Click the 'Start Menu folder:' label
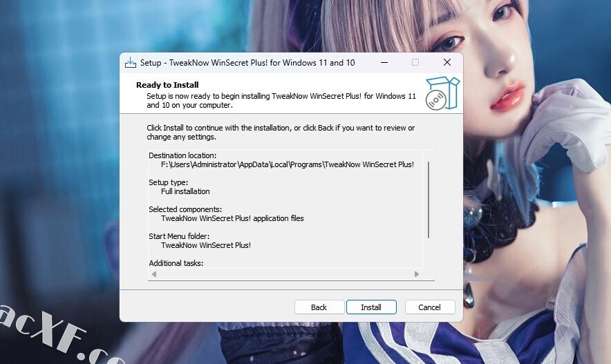 click(x=179, y=236)
